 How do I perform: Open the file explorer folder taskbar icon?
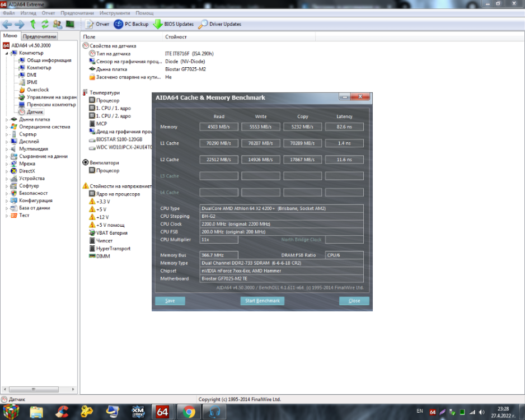click(x=36, y=412)
